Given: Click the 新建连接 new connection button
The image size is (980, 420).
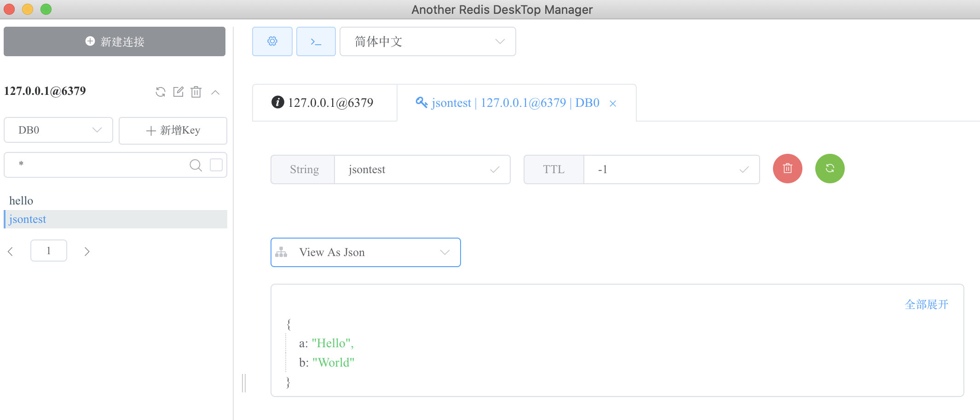Looking at the screenshot, I should point(115,41).
